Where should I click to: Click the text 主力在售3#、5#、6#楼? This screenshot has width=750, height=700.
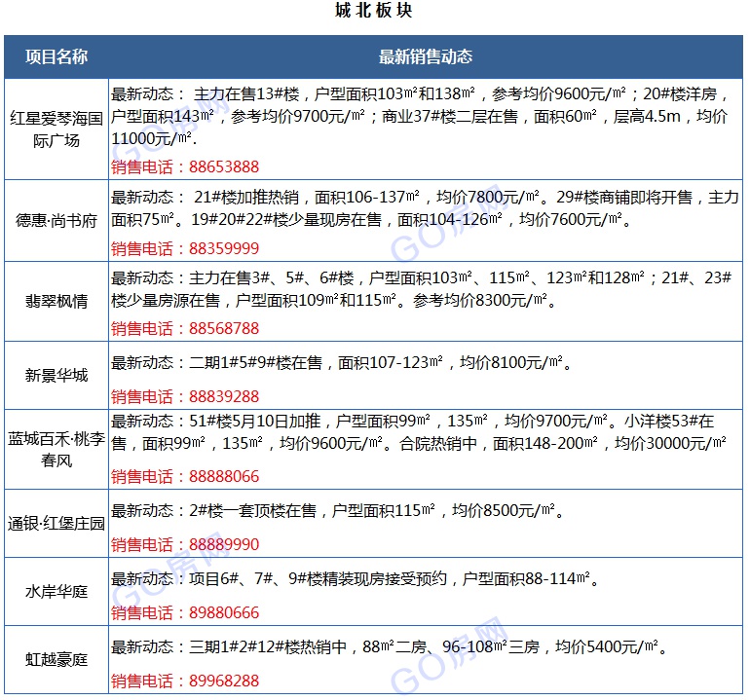(271, 277)
